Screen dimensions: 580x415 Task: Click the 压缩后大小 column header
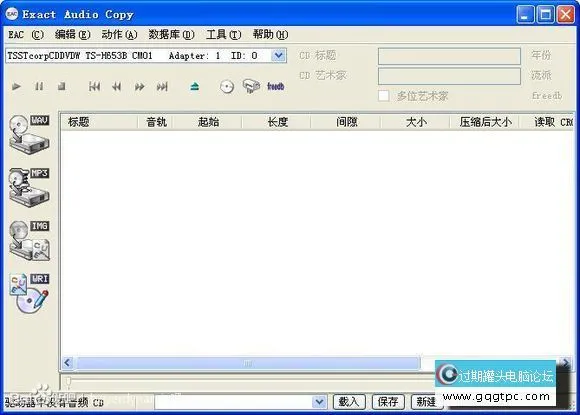point(485,122)
